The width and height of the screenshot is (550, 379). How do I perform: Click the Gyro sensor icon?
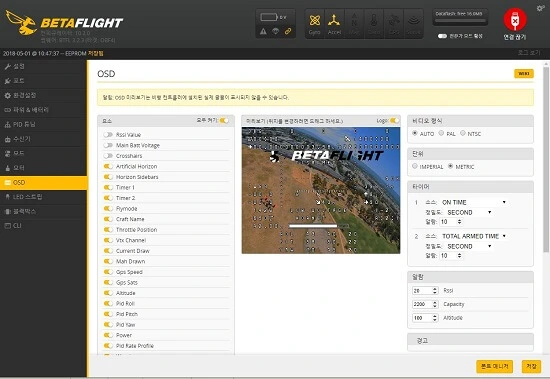315,24
